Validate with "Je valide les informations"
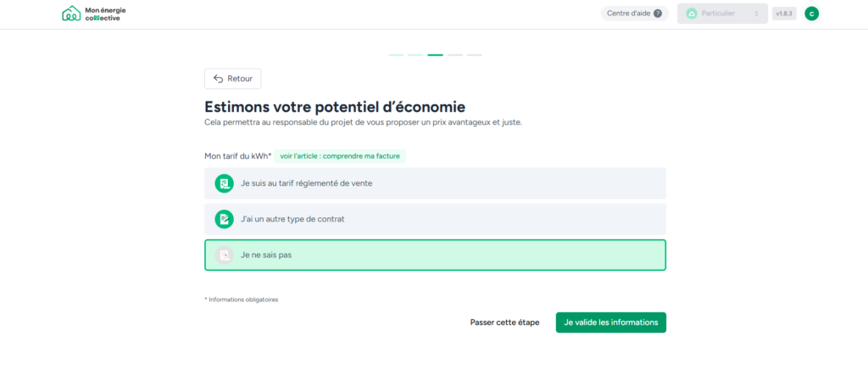 (x=610, y=323)
